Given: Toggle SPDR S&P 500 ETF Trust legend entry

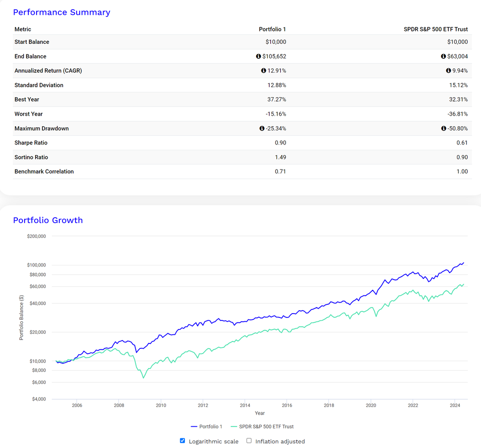Looking at the screenshot, I should 262,426.
